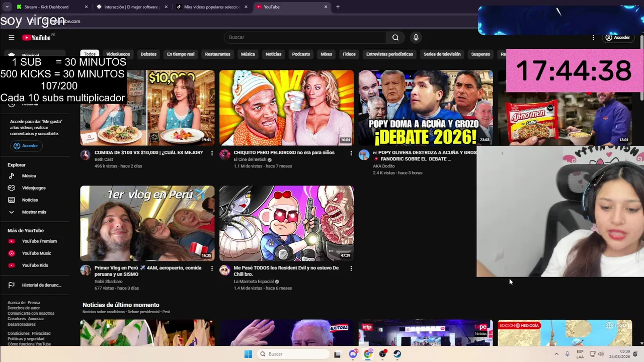
Task: Start voice search with the microphone icon
Action: click(x=416, y=37)
